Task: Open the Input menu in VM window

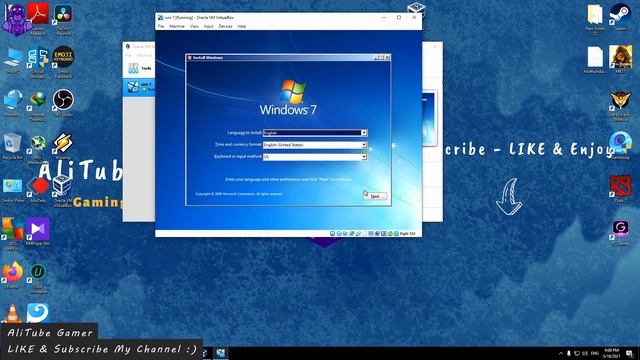Action: tap(209, 26)
